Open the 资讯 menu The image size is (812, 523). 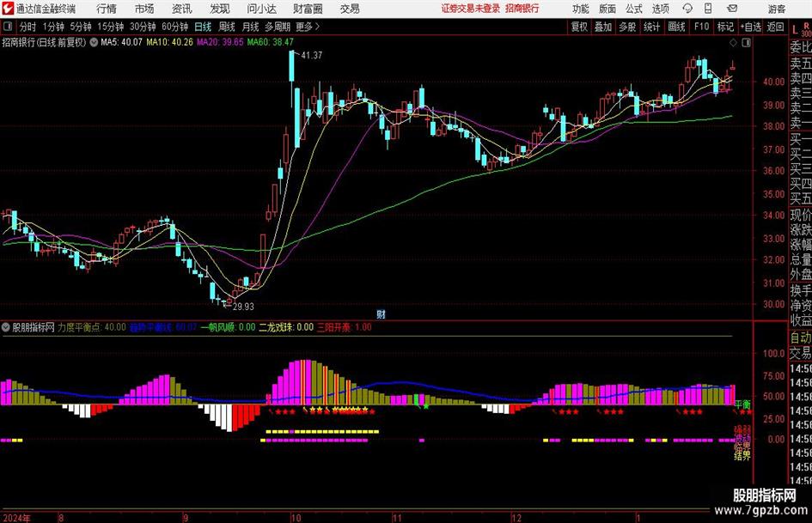pos(182,9)
